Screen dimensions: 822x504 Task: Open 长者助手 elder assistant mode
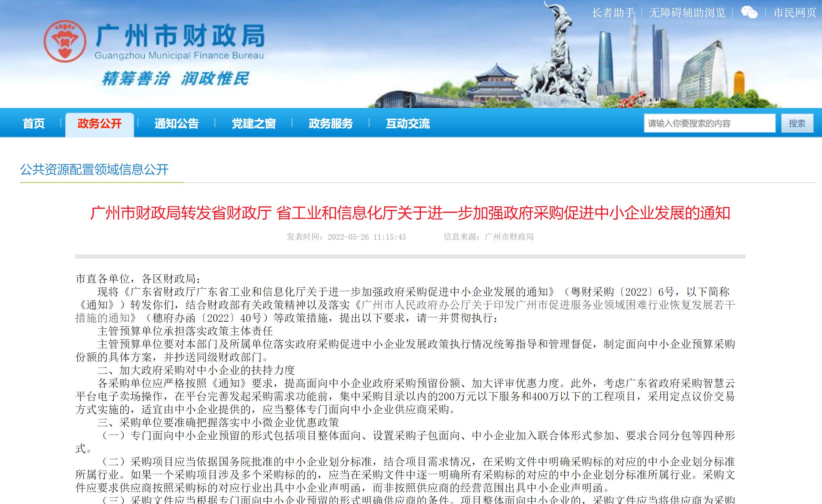[x=613, y=13]
